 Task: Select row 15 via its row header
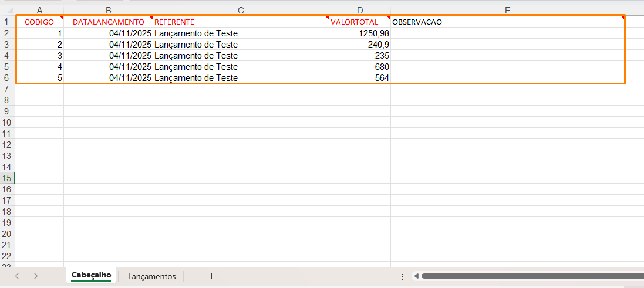(x=7, y=178)
